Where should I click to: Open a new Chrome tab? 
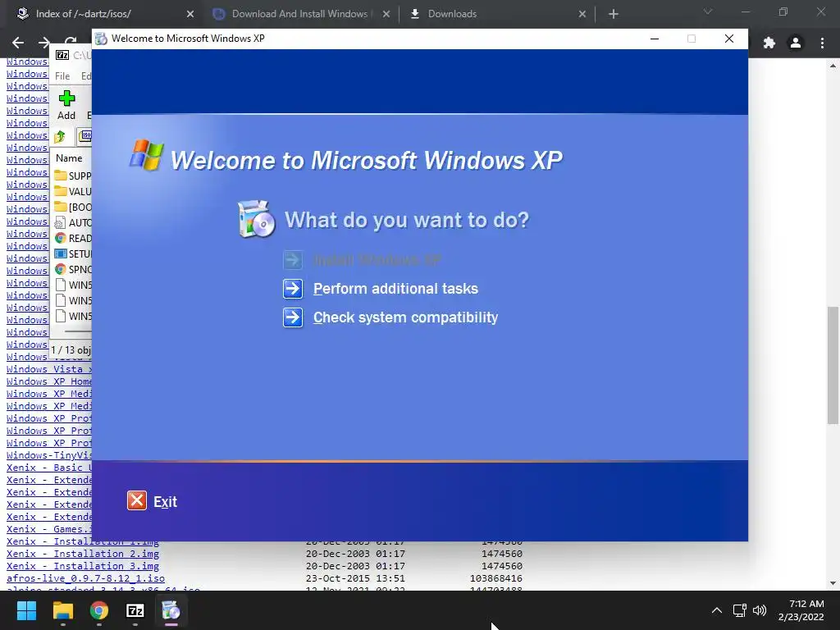[614, 14]
